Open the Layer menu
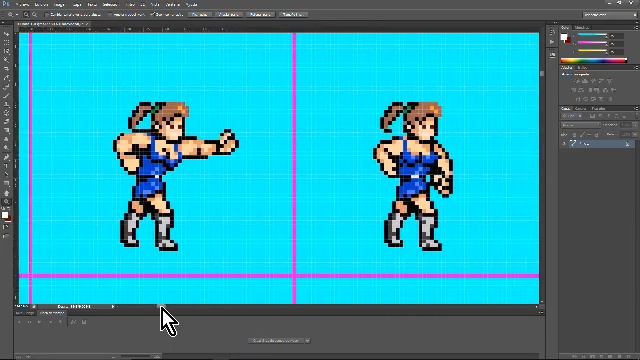The image size is (640, 360). click(x=77, y=4)
